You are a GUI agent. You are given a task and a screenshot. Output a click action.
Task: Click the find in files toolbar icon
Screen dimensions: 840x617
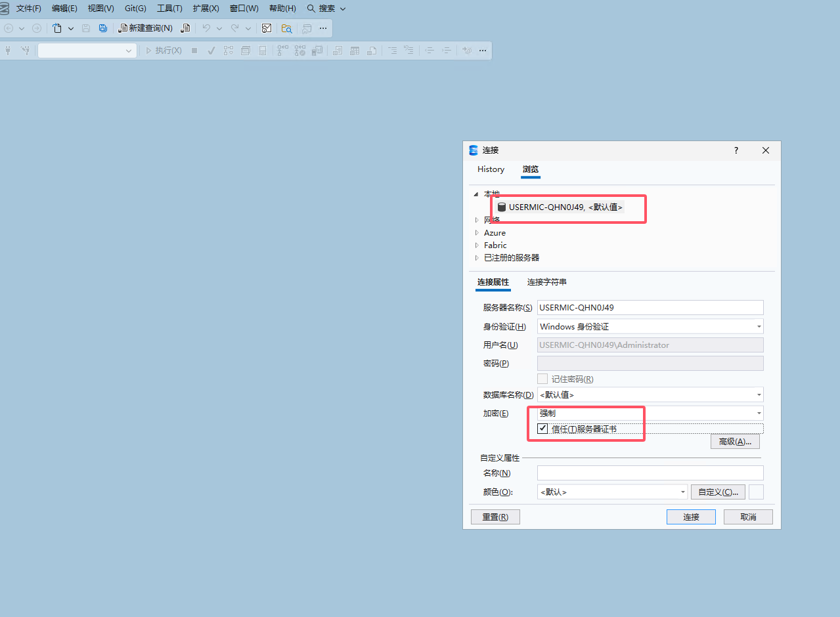287,28
